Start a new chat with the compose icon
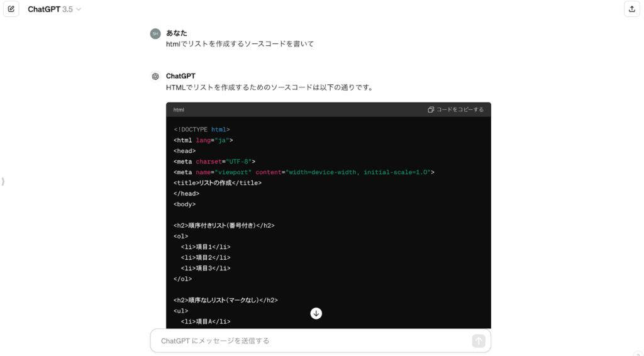This screenshot has height=356, width=644. pos(11,9)
